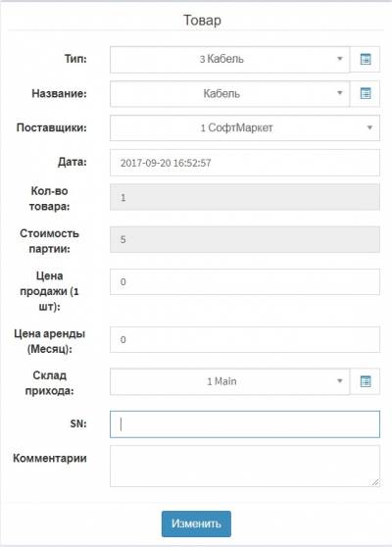Focus the Дата field with 2017-09-20

pos(245,163)
